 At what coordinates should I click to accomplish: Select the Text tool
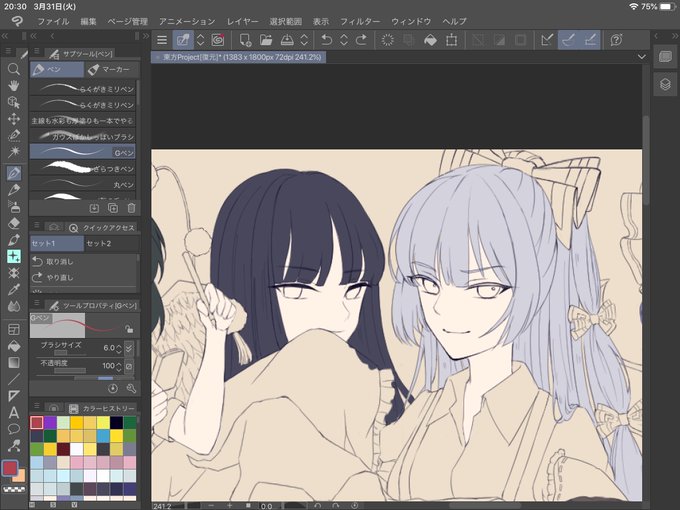point(14,412)
